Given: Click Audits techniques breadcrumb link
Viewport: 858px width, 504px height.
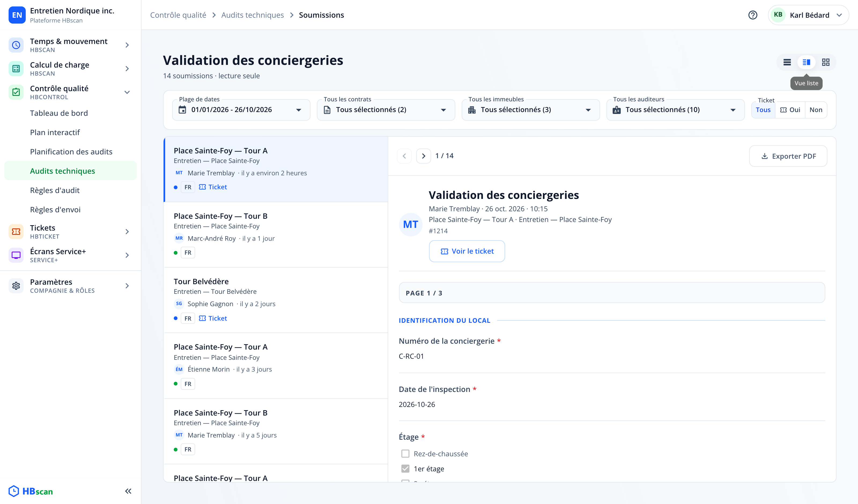Looking at the screenshot, I should 252,15.
